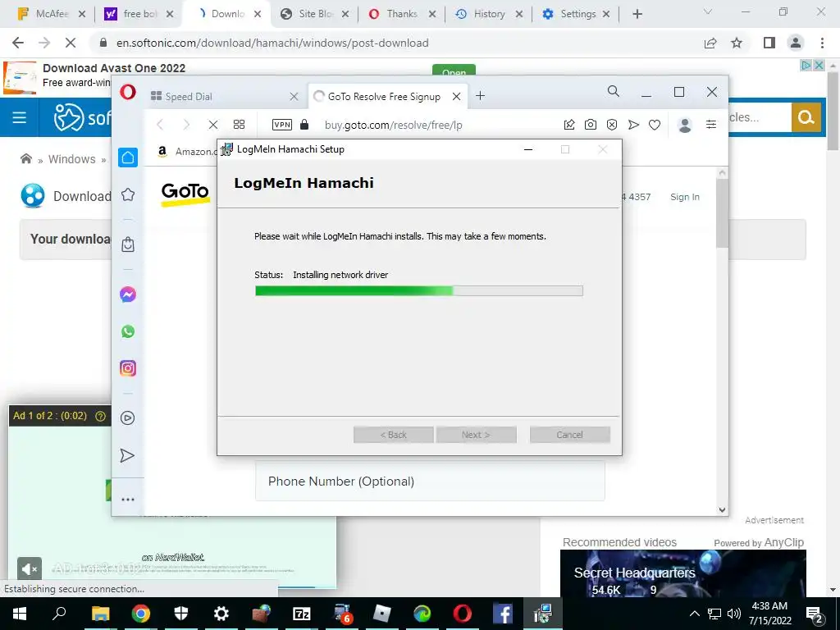The width and height of the screenshot is (840, 630).
Task: Open WhatsApp in Opera sidebar
Action: pyautogui.click(x=127, y=331)
